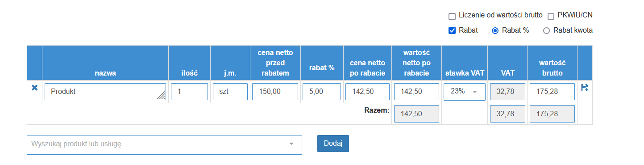The image size is (644, 165).
Task: Expand the product search dropdown arrow
Action: [x=291, y=144]
